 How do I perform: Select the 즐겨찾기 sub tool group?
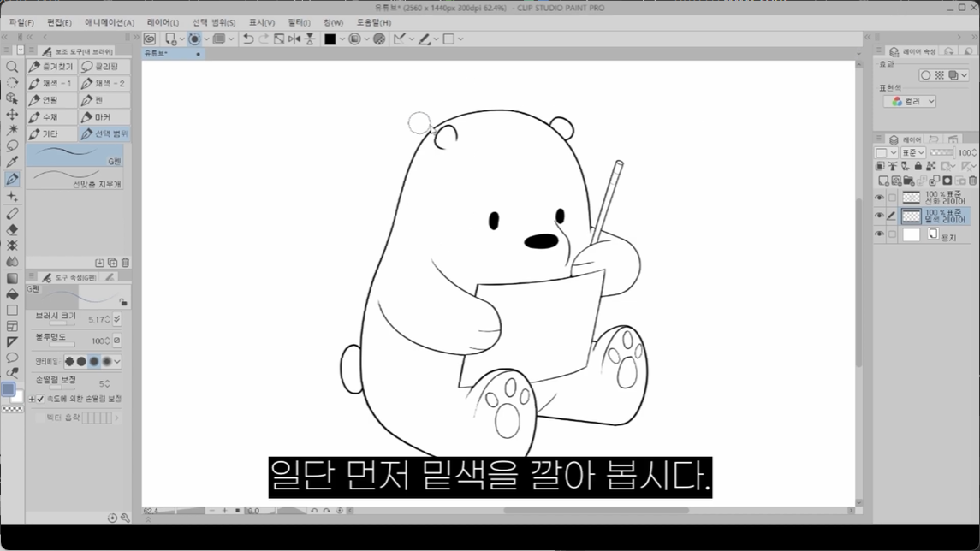pos(52,66)
